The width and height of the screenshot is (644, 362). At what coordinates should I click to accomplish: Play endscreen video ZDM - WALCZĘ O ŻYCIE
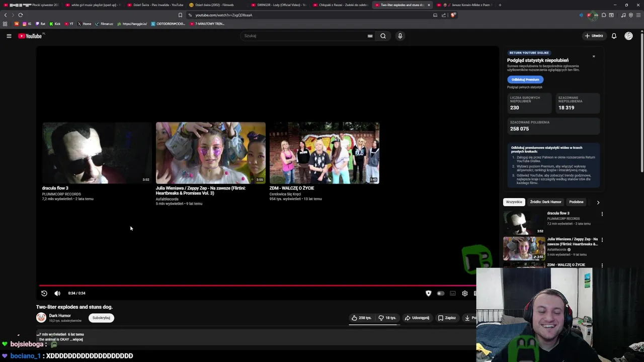pos(325,153)
